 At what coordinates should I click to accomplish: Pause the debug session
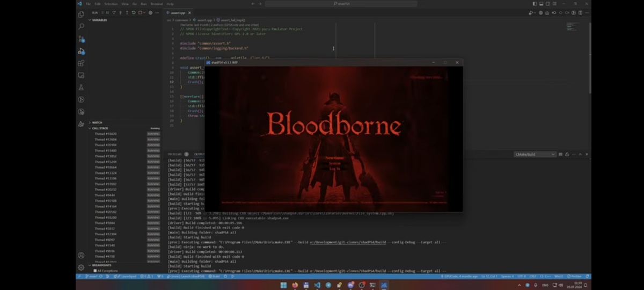coord(107,13)
